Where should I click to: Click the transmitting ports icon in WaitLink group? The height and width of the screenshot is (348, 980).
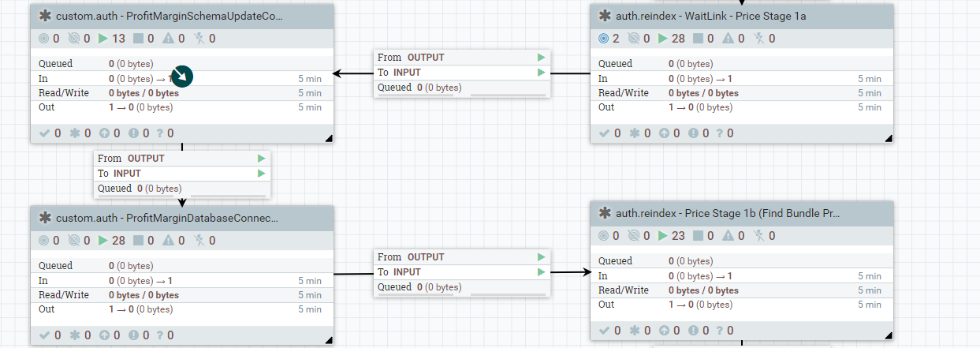[604, 39]
